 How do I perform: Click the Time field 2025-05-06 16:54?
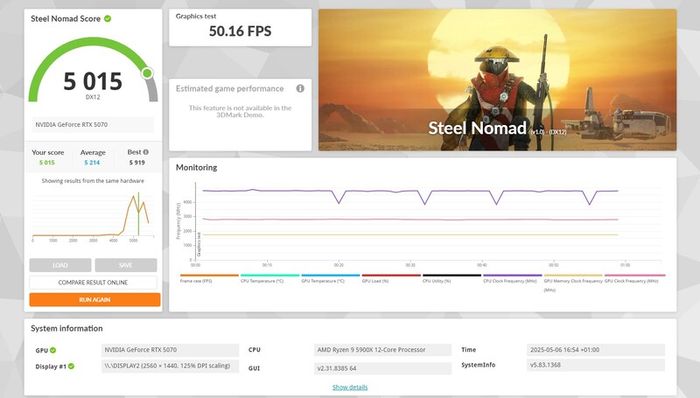pyautogui.click(x=596, y=350)
